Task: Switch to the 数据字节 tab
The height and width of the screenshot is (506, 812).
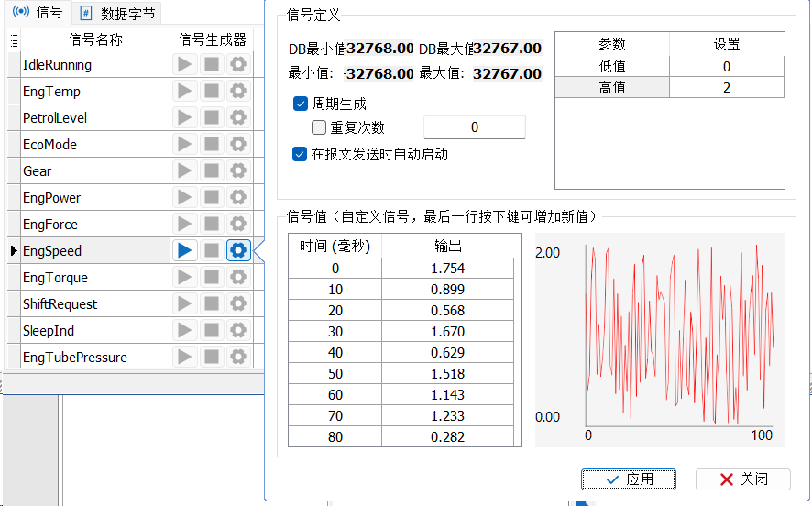Action: (x=117, y=14)
